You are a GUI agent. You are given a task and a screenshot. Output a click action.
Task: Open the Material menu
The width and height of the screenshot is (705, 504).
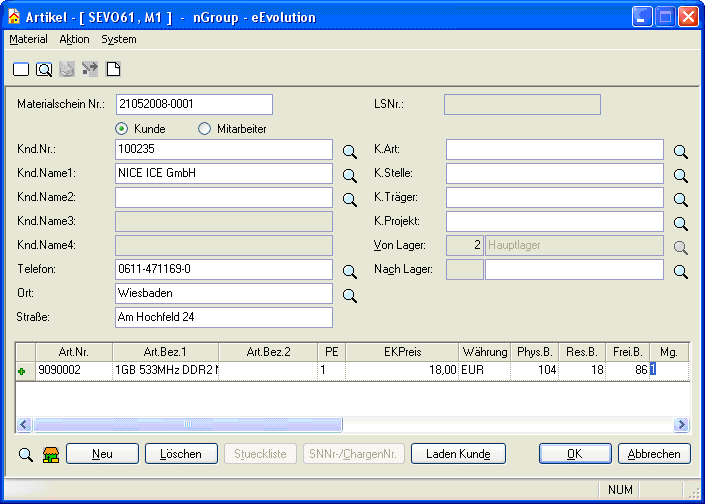[x=28, y=39]
